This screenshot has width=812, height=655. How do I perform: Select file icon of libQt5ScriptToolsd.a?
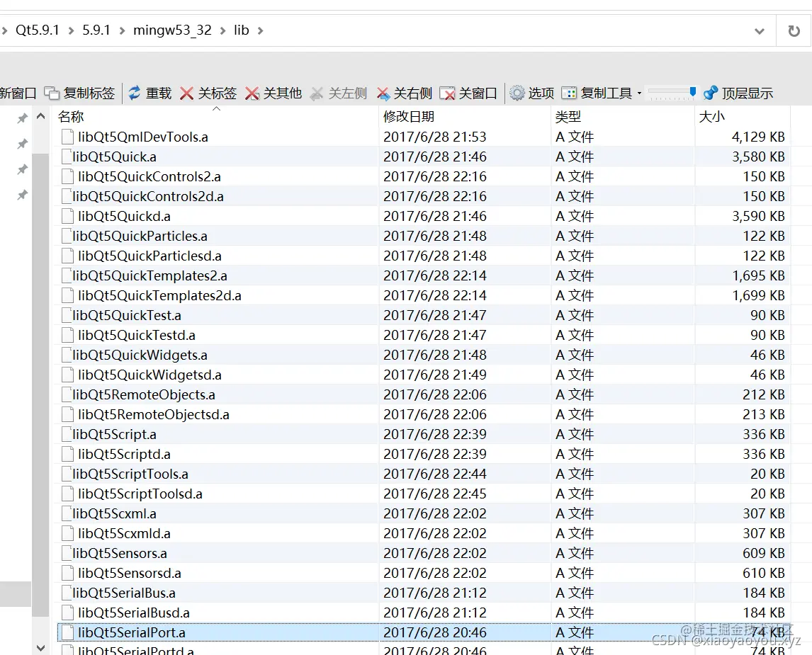point(67,494)
